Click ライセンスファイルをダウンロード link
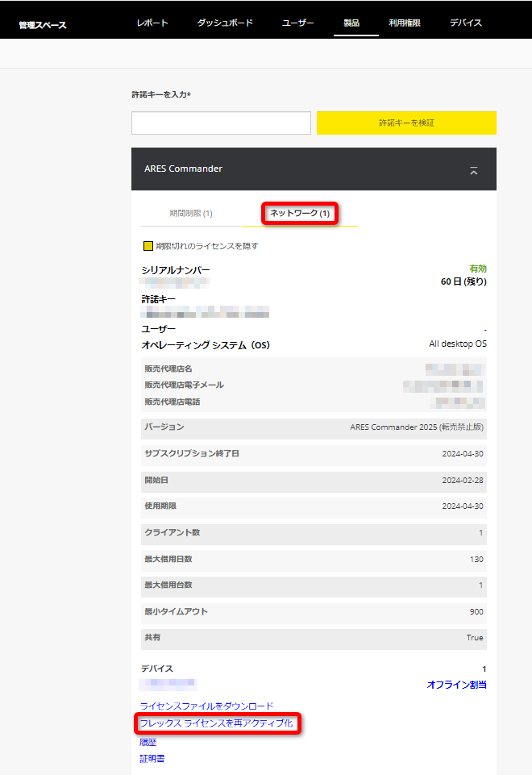 click(206, 706)
